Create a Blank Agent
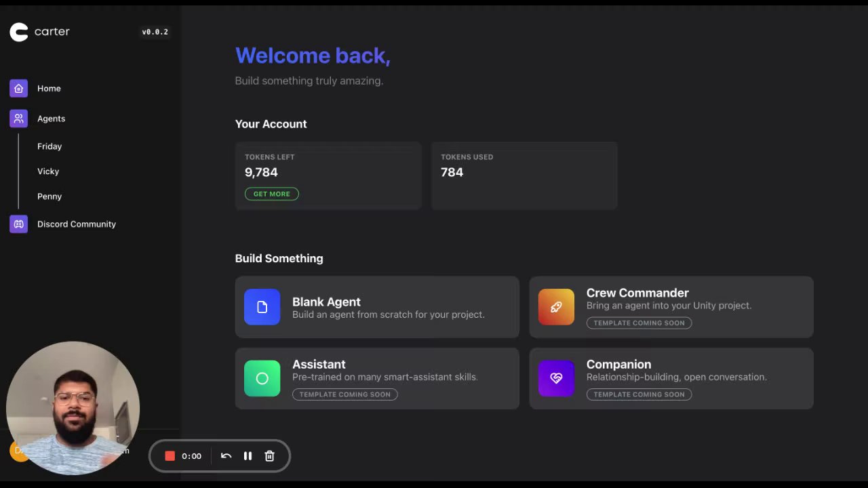The height and width of the screenshot is (488, 868). click(x=377, y=307)
